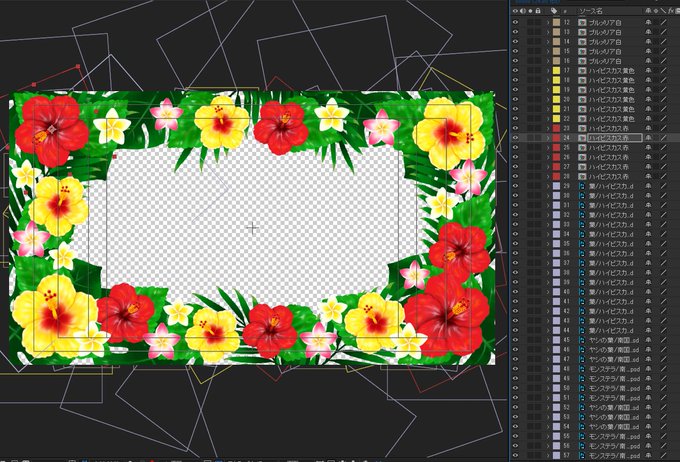This screenshot has height=462, width=680.
Task: Toggle visibility eye of layer 46
Action: [515, 349]
